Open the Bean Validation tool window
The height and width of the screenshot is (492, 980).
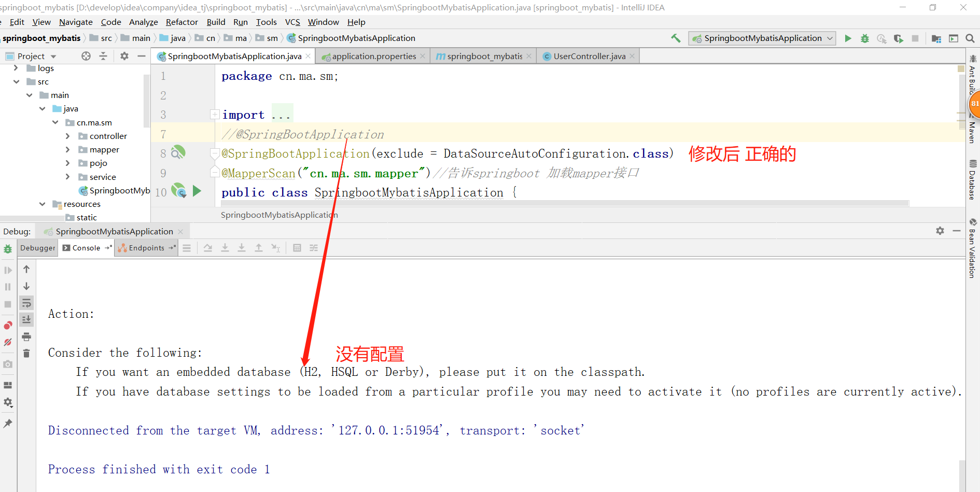click(972, 248)
